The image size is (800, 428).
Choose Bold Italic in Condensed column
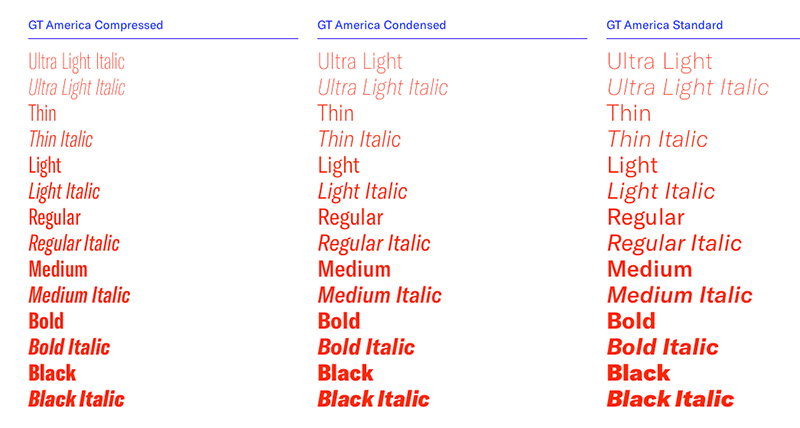tap(366, 347)
